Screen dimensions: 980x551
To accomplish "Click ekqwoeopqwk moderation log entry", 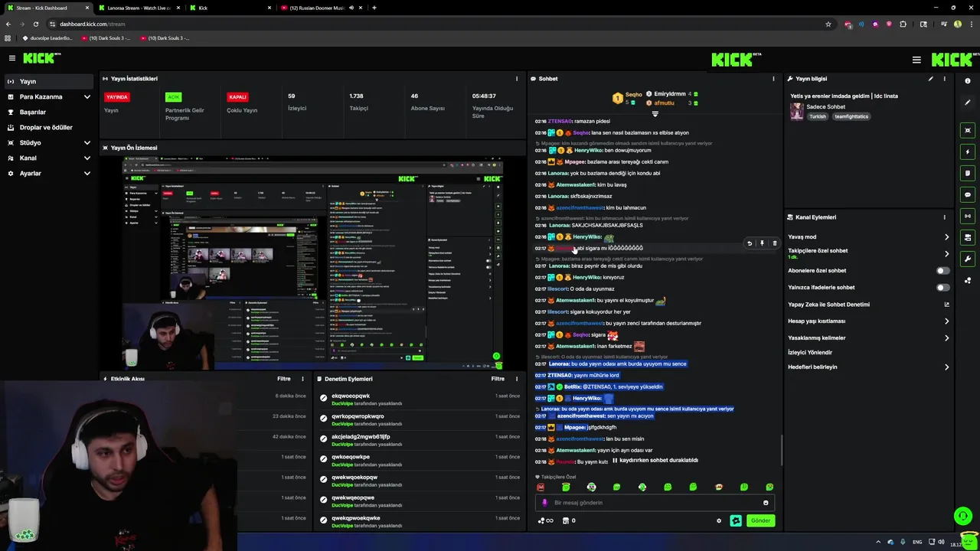I will click(420, 399).
